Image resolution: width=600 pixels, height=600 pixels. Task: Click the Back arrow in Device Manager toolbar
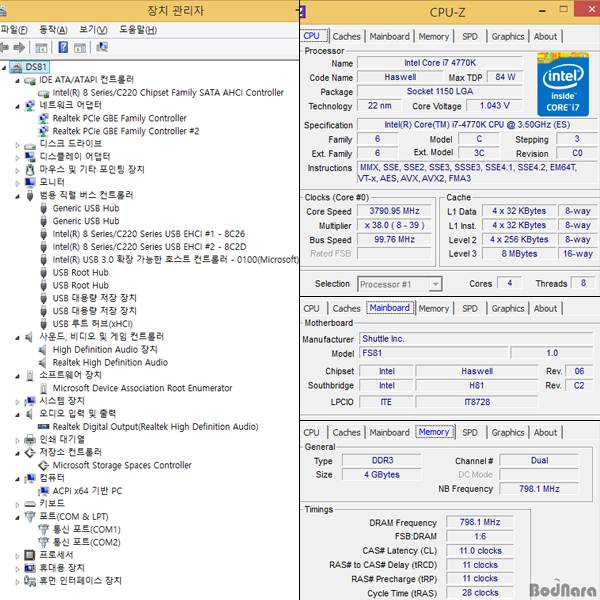pos(4,47)
